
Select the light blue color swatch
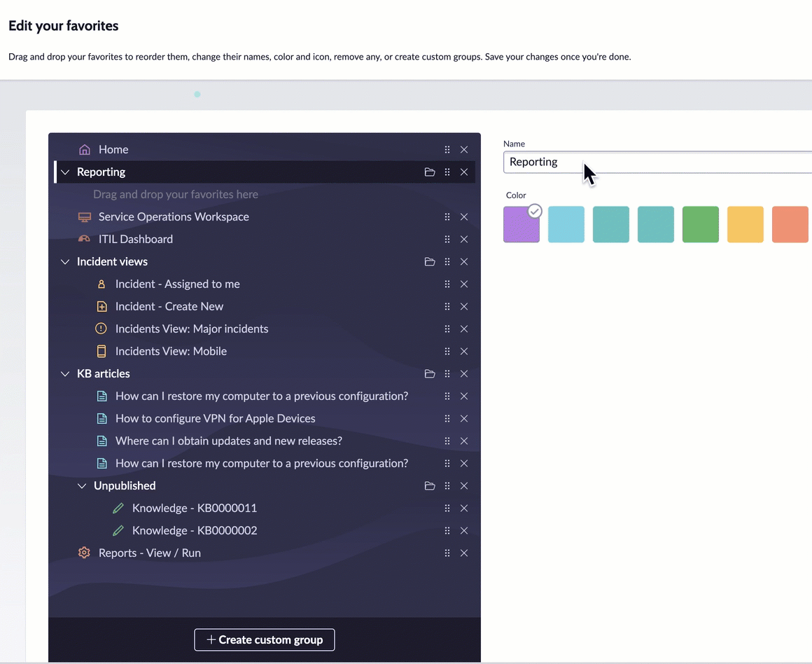(566, 224)
